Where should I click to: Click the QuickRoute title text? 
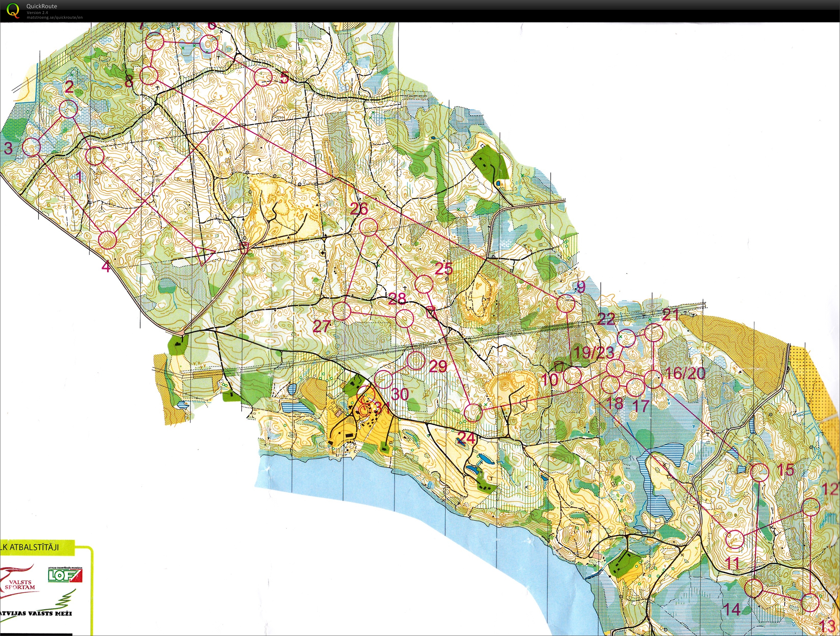coord(41,6)
